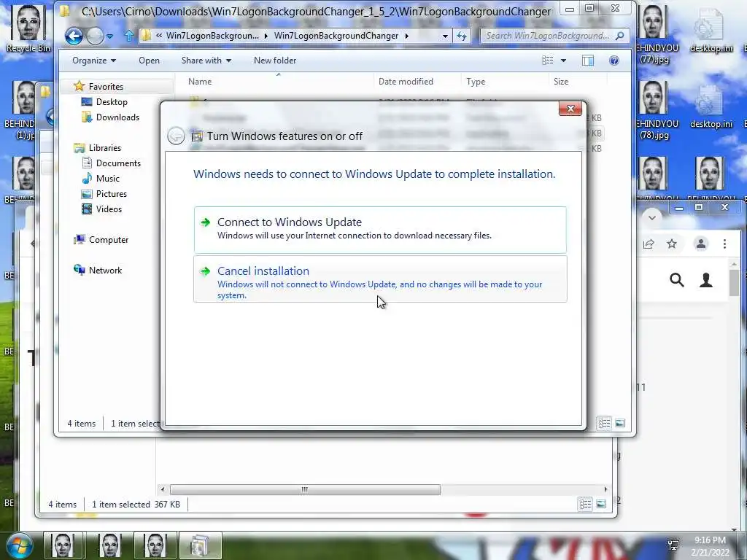Change view using the views icon
The height and width of the screenshot is (560, 747).
[x=548, y=61]
